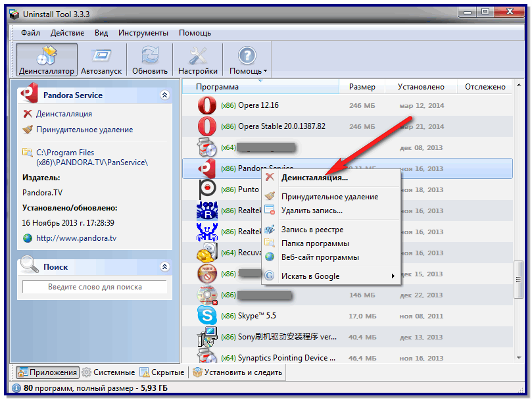Click the Pandora Service logo in left panel
Screen dimensions: 532x400
[x=30, y=93]
